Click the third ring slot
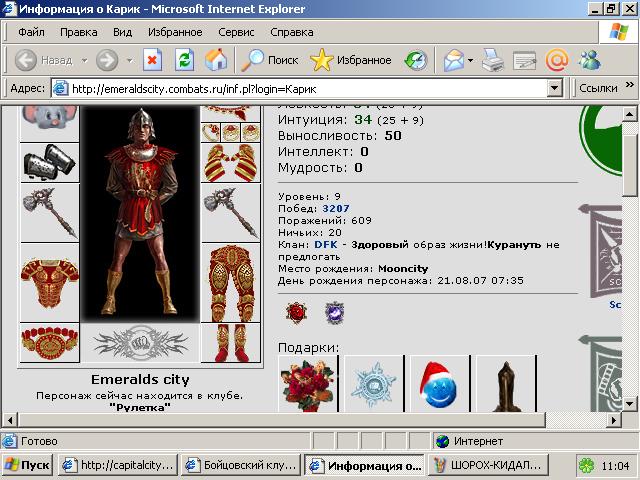The height and width of the screenshot is (480, 640). pos(250,132)
